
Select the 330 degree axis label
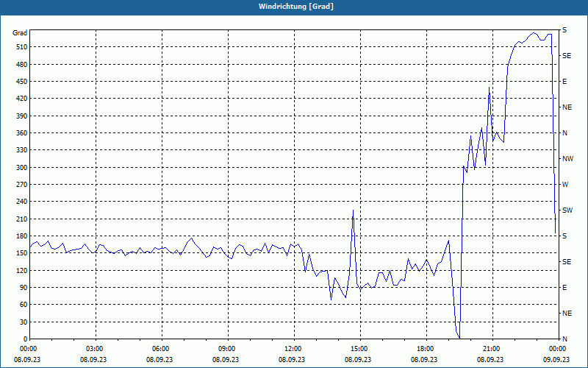point(21,150)
